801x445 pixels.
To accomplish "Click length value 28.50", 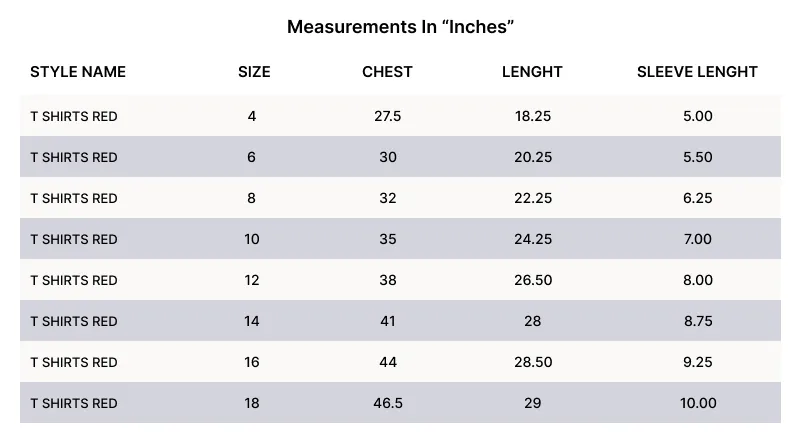I will (533, 362).
